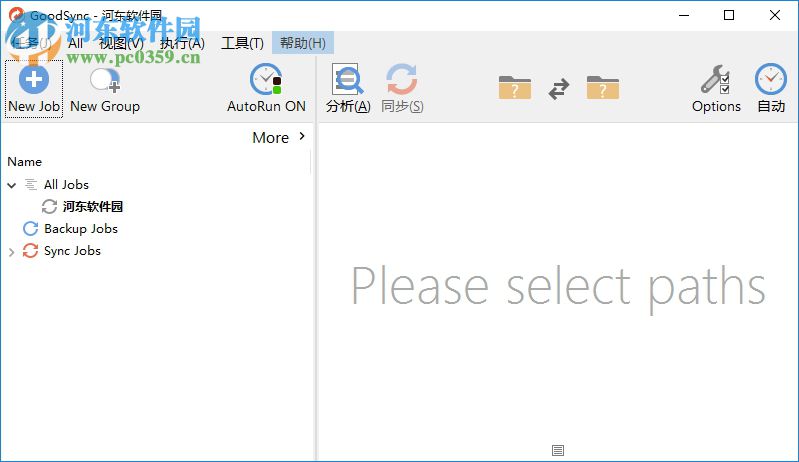Click the All Jobs list icon

click(31, 184)
